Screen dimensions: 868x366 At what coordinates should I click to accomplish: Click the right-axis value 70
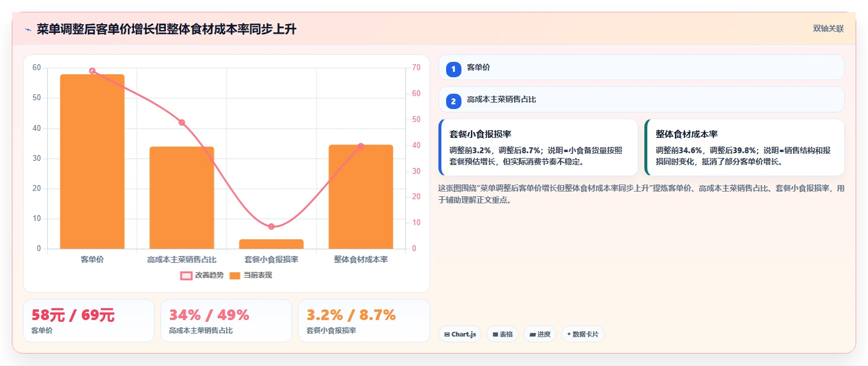pos(416,68)
